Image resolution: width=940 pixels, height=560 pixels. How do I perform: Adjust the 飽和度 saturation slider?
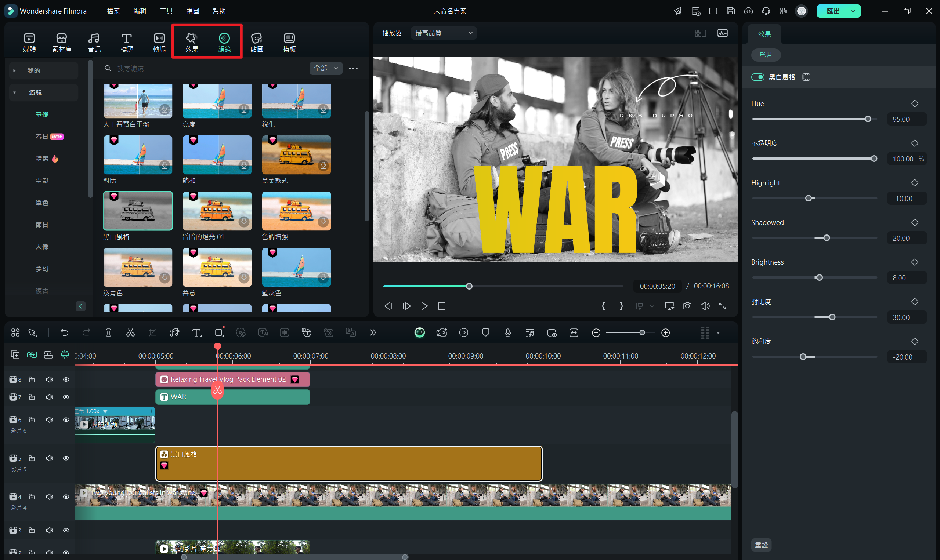pyautogui.click(x=814, y=357)
